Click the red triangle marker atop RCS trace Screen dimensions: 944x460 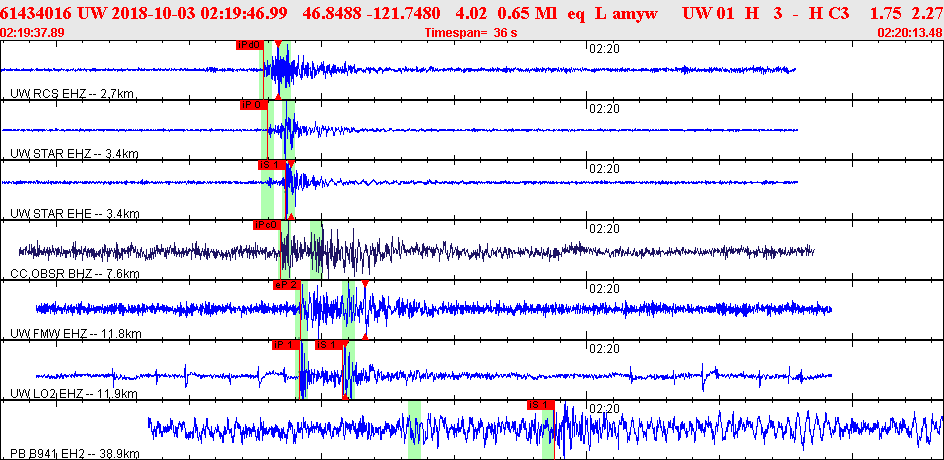(x=278, y=43)
